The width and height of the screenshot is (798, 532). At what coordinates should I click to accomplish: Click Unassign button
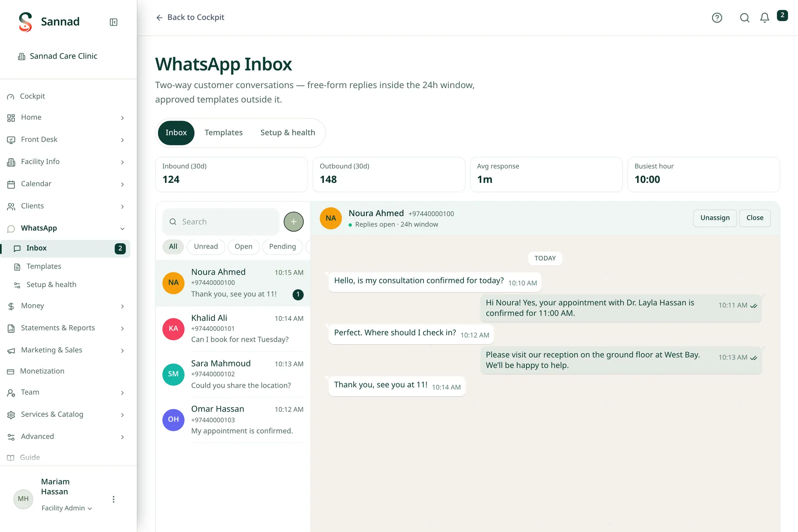click(715, 218)
